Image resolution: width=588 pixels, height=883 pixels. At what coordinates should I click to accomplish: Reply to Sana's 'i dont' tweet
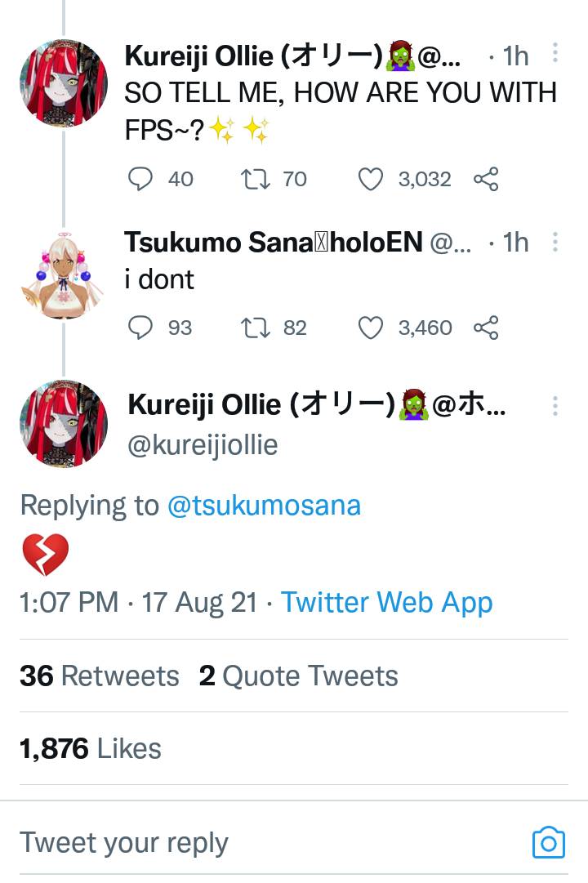click(x=141, y=328)
